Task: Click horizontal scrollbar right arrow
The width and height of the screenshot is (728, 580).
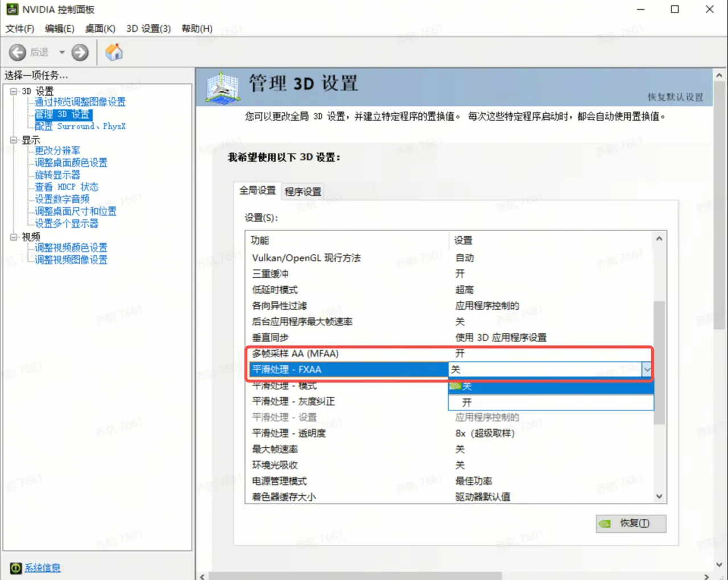Action: tap(707, 576)
